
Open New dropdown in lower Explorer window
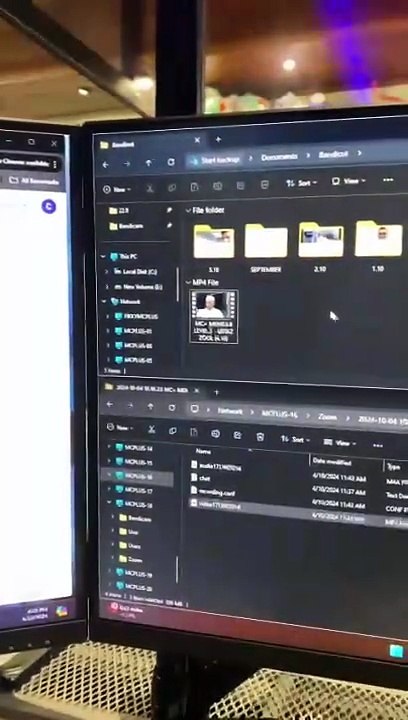click(x=119, y=428)
